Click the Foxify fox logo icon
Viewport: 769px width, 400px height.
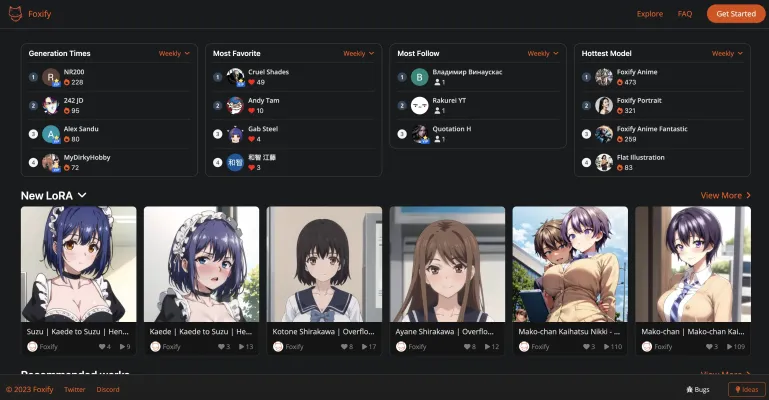point(17,14)
